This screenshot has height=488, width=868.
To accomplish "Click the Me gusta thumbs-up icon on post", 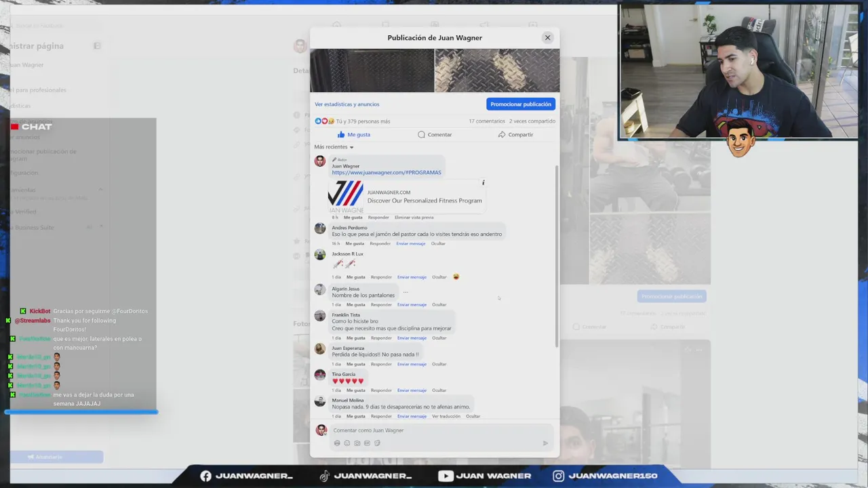I will click(341, 134).
